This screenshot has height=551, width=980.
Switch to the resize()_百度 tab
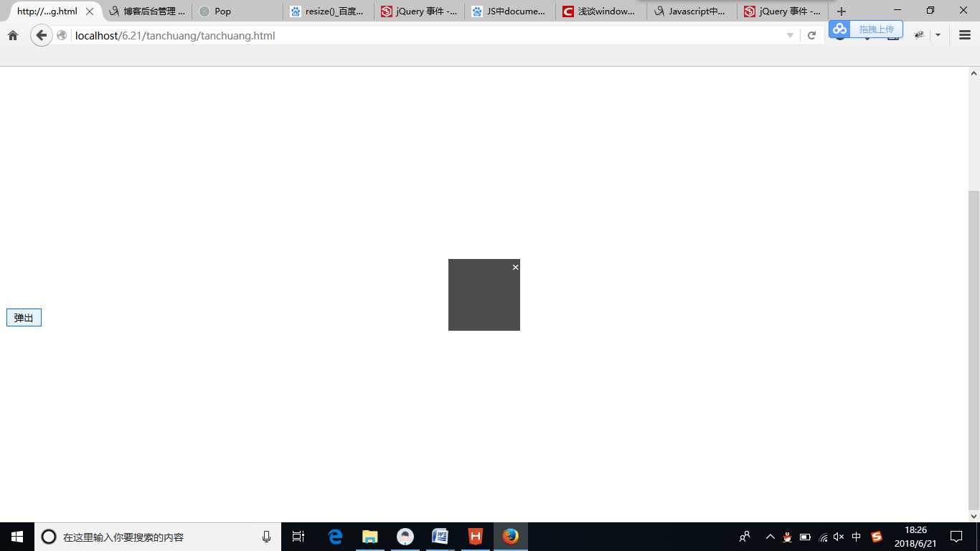point(329,11)
